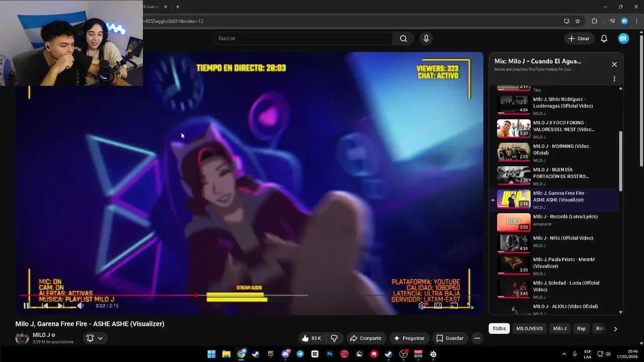Select the Todos filter chip
Screen dimensions: 644x362
coord(499,328)
